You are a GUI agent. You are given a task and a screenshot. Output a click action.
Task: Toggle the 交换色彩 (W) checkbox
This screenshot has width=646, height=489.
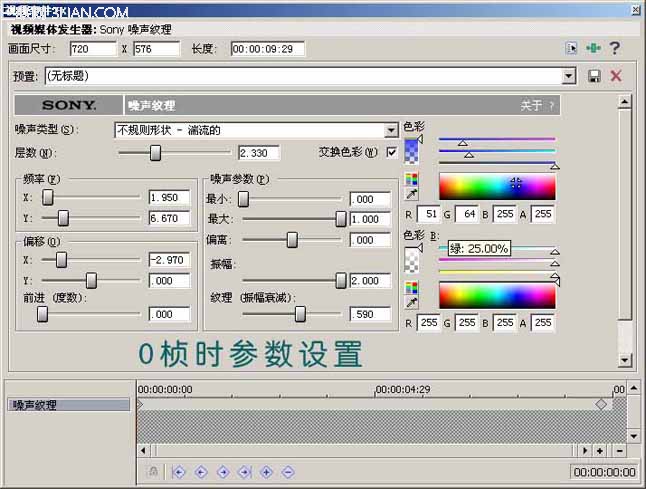tap(391, 152)
